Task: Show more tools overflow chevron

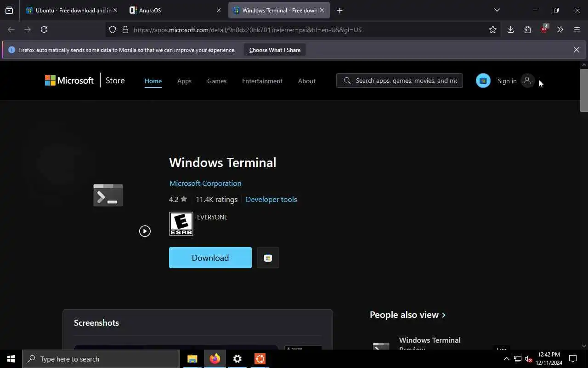Action: [x=560, y=29]
